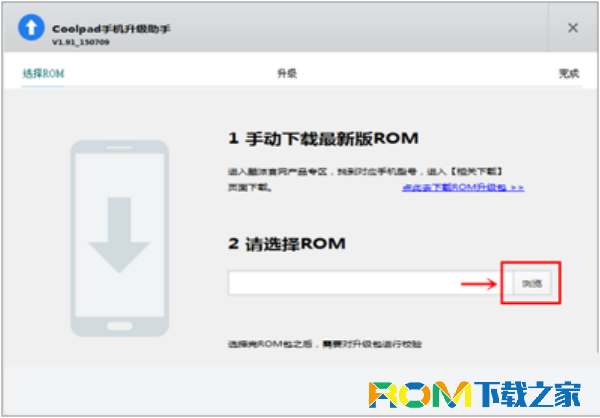Click the download arrow inside the phone graphic
The width and height of the screenshot is (600, 418).
tap(119, 235)
